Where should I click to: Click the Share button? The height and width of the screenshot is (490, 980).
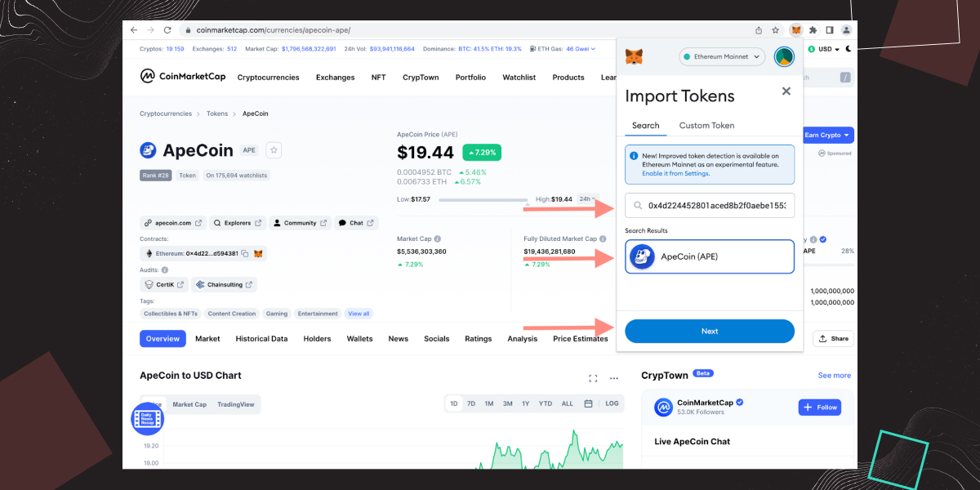coord(833,338)
